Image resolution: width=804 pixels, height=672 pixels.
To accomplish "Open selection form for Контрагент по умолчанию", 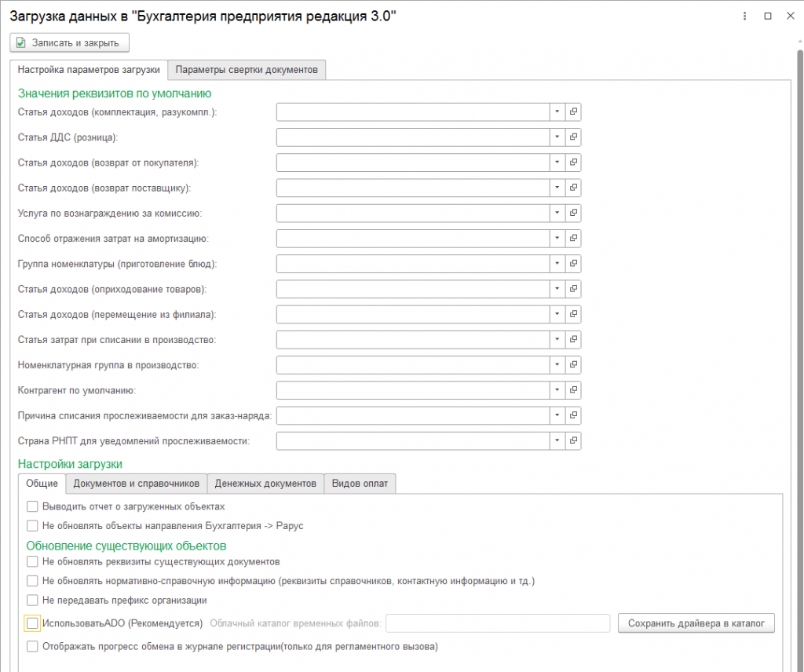I will [x=573, y=390].
